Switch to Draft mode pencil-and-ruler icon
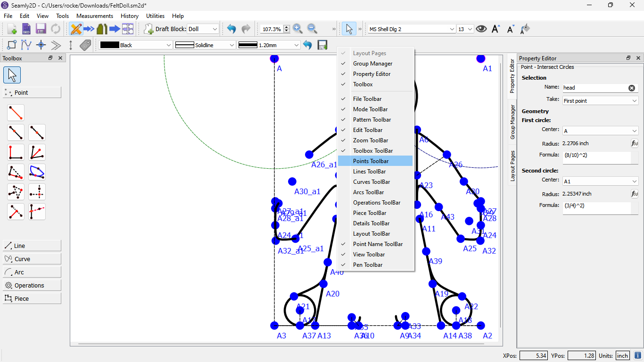This screenshot has height=362, width=644. tap(76, 29)
